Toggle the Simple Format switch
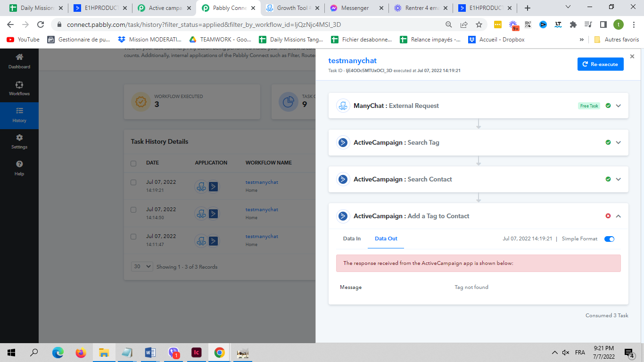The image size is (644, 362). click(609, 239)
